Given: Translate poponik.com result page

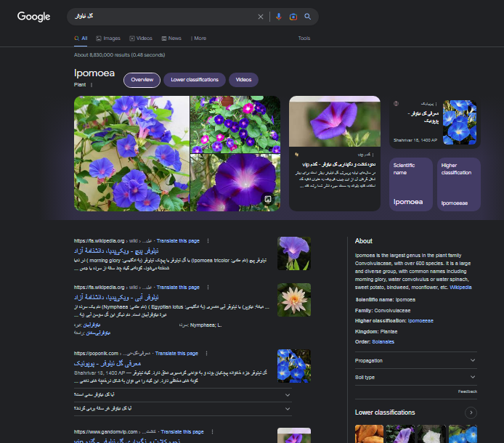Looking at the screenshot, I should 176,353.
